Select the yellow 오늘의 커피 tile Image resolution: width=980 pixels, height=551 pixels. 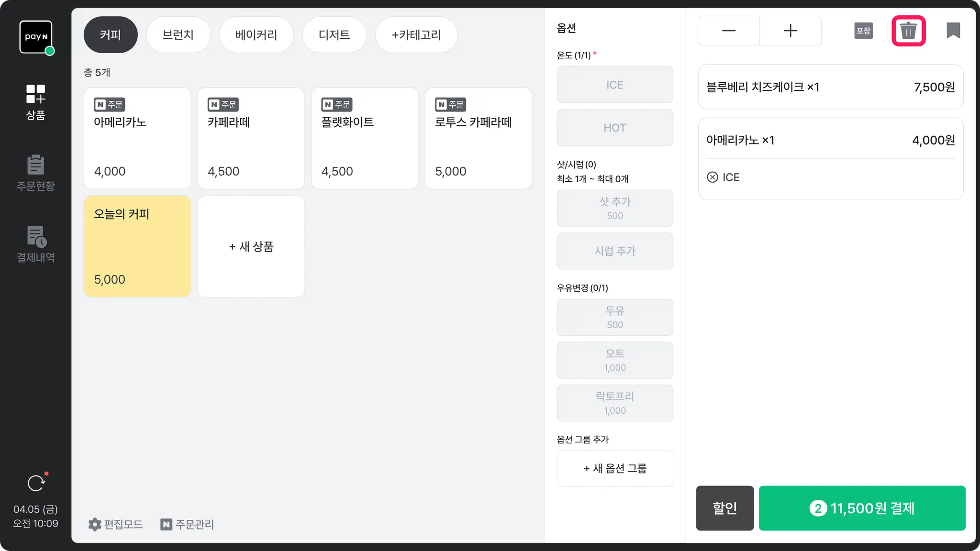point(137,246)
